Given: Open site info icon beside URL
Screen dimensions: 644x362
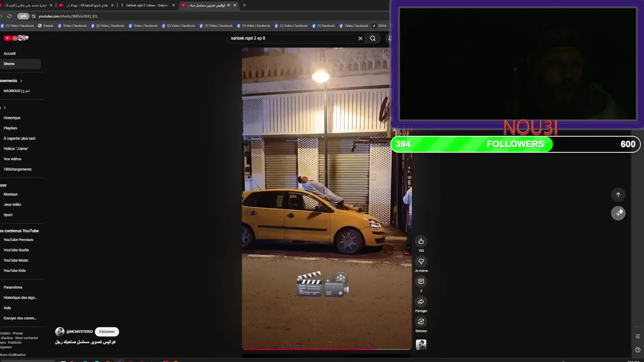Looking at the screenshot, I should (x=34, y=16).
